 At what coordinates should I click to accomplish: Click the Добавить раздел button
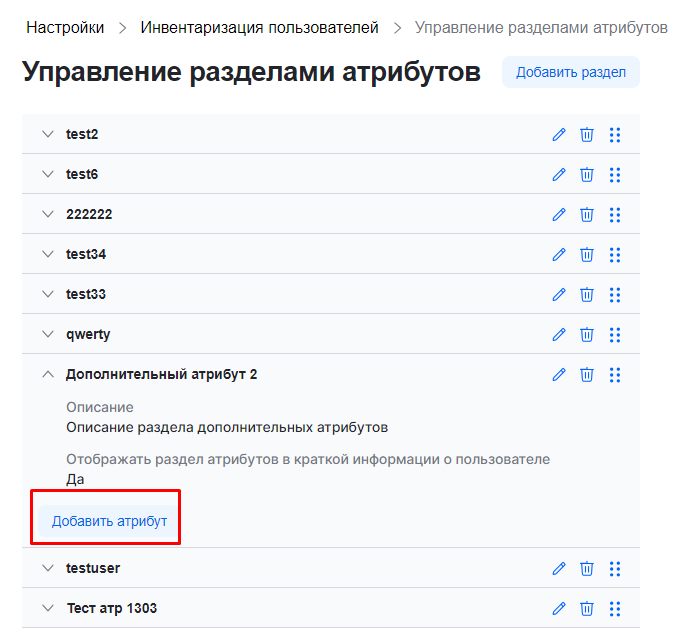click(570, 72)
